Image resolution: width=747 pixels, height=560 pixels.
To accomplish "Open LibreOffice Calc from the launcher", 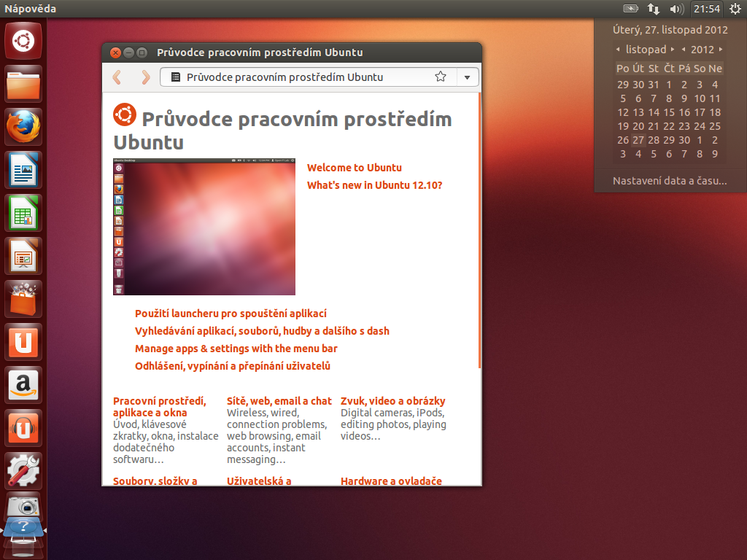I will (23, 213).
